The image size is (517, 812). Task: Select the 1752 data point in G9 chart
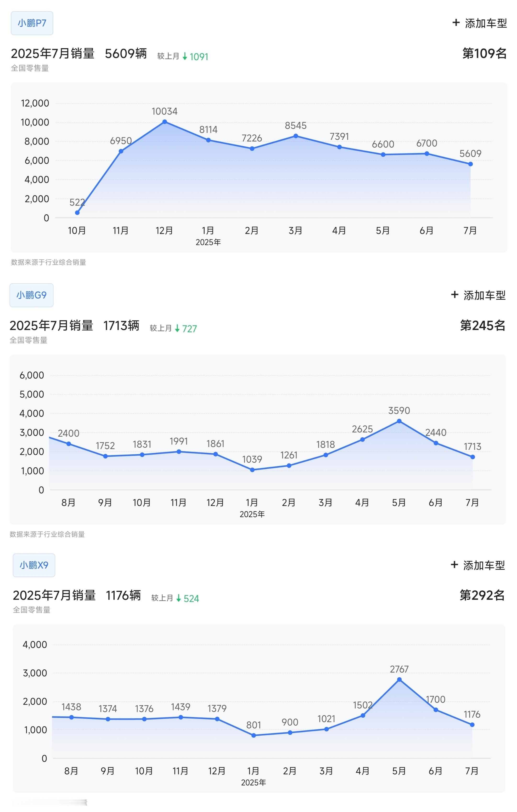[106, 456]
